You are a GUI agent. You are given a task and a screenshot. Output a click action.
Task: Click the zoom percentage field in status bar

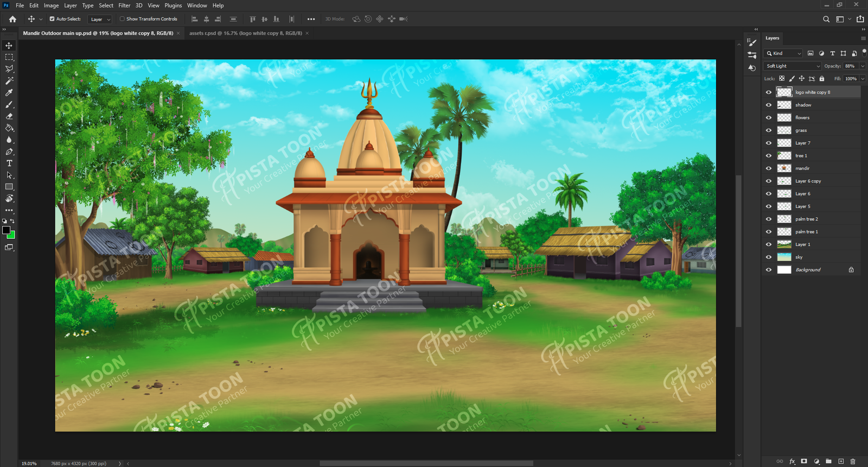tap(29, 463)
